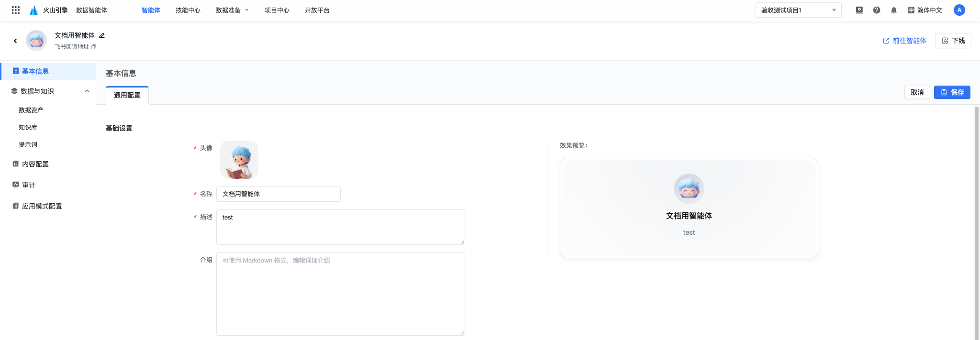Change the 头像 avatar image

(239, 160)
